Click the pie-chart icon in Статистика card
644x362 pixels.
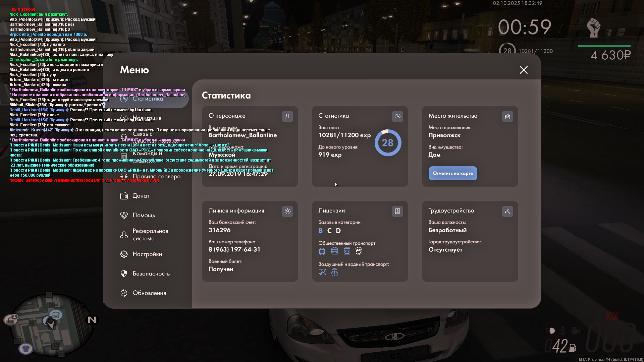(x=397, y=116)
